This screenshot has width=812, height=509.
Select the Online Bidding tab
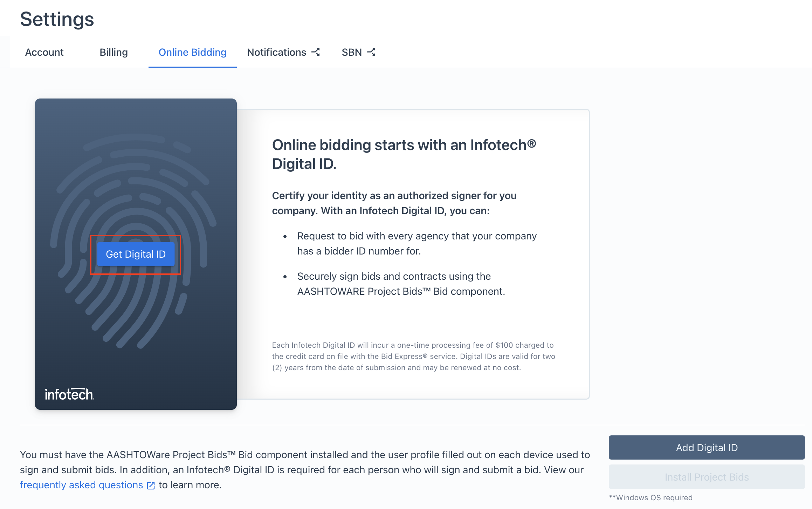coord(192,52)
